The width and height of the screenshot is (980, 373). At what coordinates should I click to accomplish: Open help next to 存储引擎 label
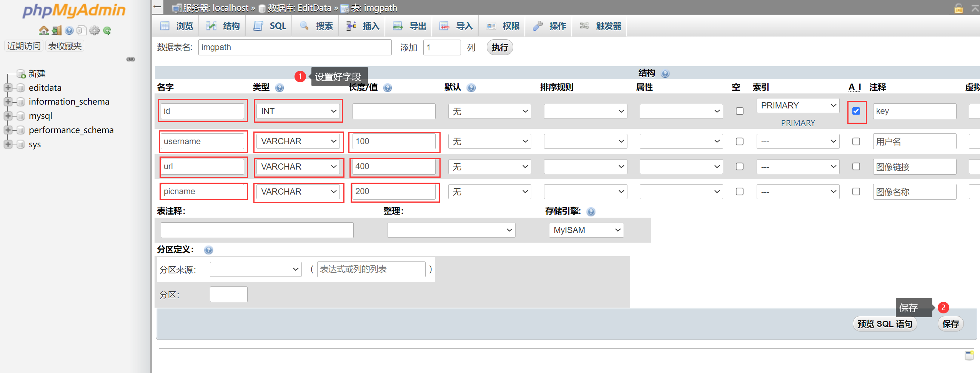tap(591, 211)
